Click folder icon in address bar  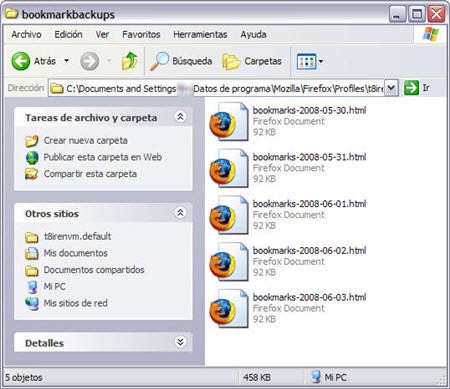[x=57, y=89]
